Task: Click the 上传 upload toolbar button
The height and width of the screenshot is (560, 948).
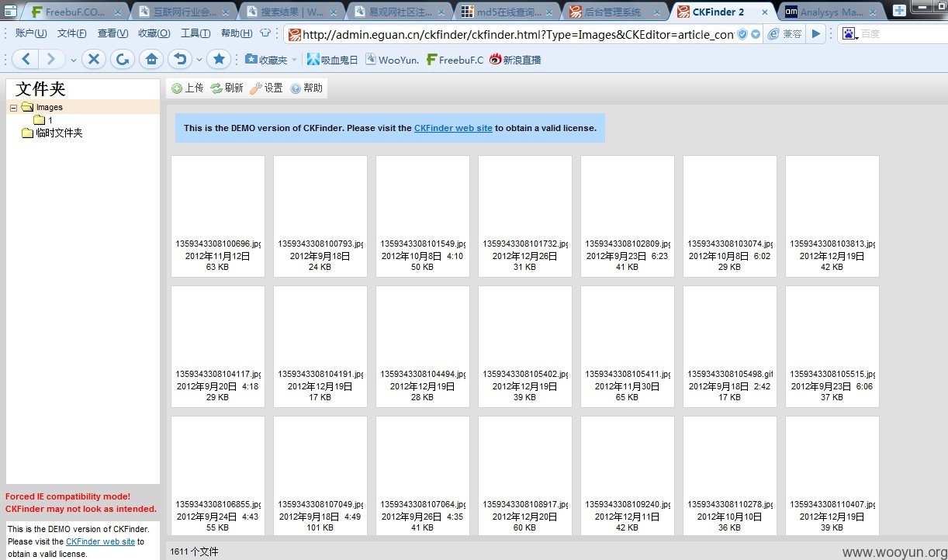Action: coord(188,88)
